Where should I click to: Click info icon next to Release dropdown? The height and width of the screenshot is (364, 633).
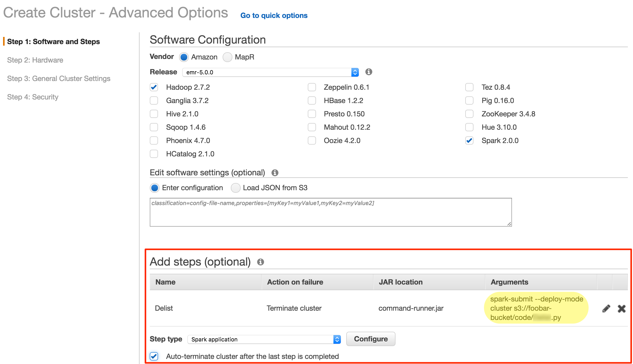(369, 72)
